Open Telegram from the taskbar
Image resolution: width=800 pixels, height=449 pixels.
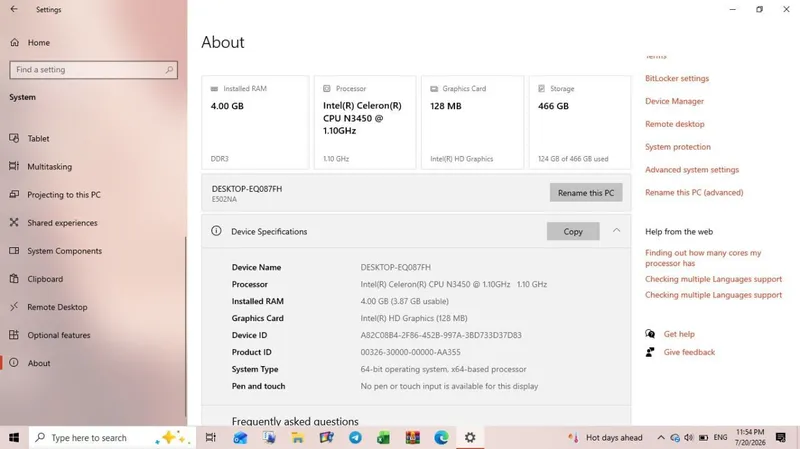point(355,437)
